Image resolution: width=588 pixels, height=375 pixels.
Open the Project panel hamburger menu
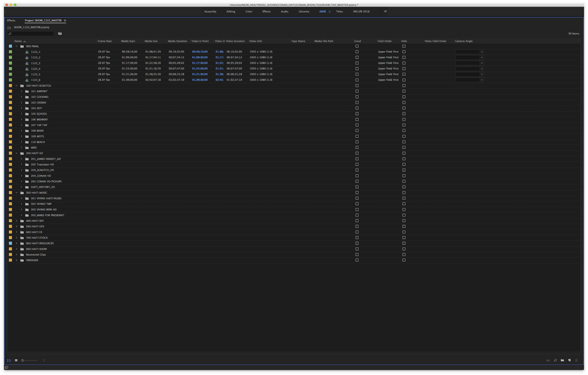tap(65, 21)
